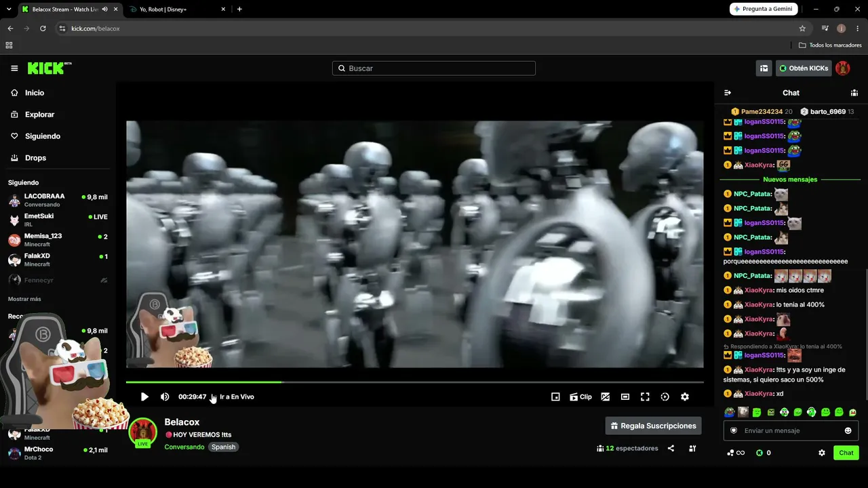The width and height of the screenshot is (868, 488).
Task: Open channel points infinity balance
Action: click(x=736, y=453)
